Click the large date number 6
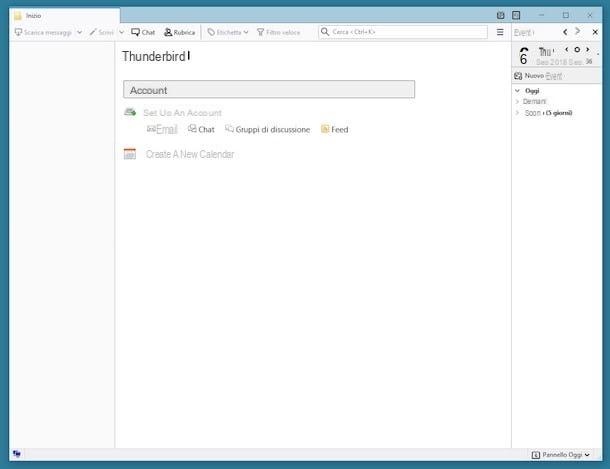 coord(524,57)
